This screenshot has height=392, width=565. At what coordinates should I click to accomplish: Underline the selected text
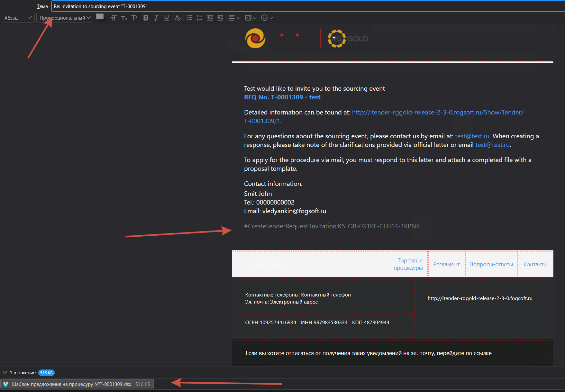(x=166, y=18)
